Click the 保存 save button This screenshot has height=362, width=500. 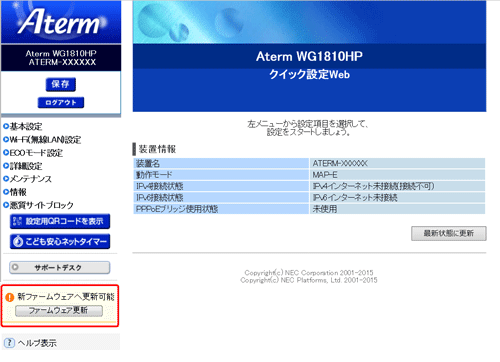click(x=61, y=84)
